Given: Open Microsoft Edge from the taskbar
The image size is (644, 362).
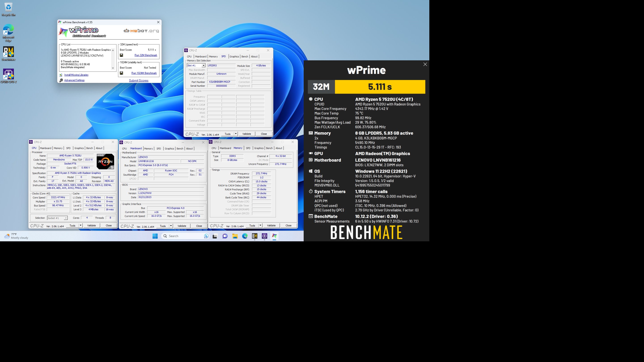Looking at the screenshot, I should click(x=245, y=236).
